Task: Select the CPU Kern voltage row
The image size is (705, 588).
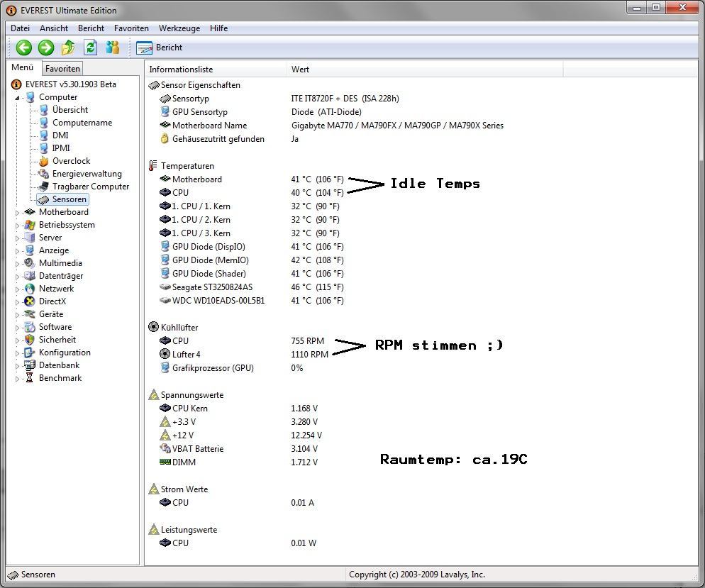Action: coord(239,408)
